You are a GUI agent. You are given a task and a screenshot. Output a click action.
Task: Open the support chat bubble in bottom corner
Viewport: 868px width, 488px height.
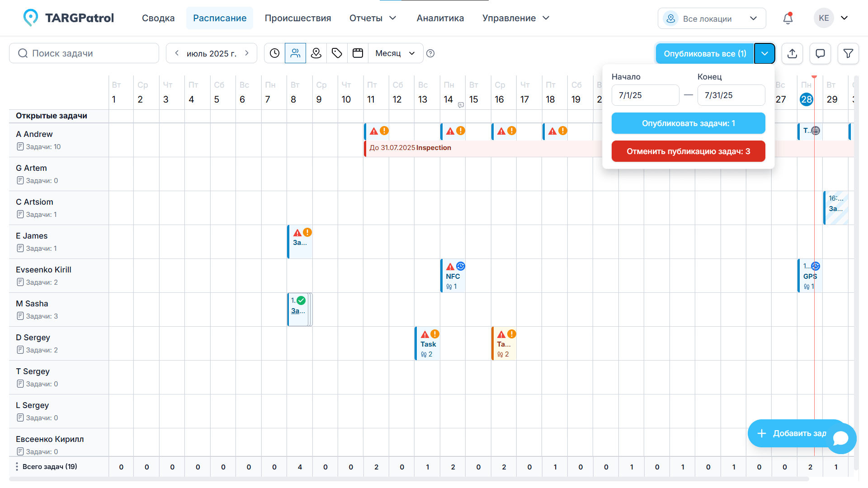(x=841, y=437)
